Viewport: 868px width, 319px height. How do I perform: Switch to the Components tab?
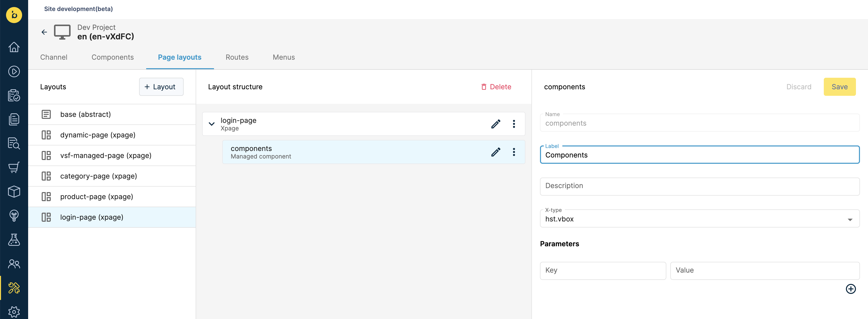(113, 57)
